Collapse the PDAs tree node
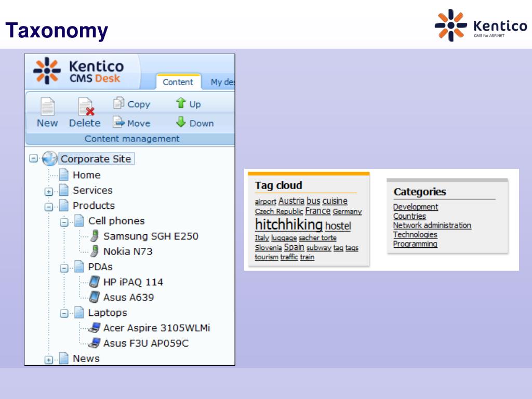The height and width of the screenshot is (399, 532). coord(64,268)
